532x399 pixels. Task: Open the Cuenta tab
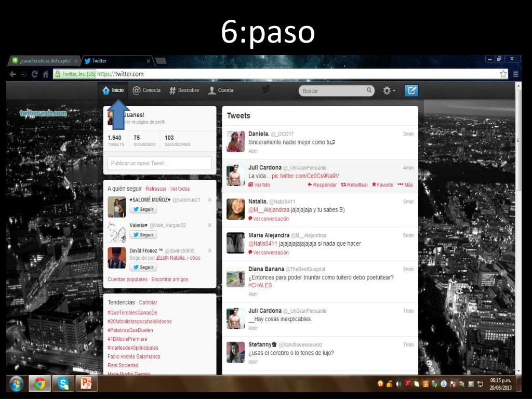point(221,90)
